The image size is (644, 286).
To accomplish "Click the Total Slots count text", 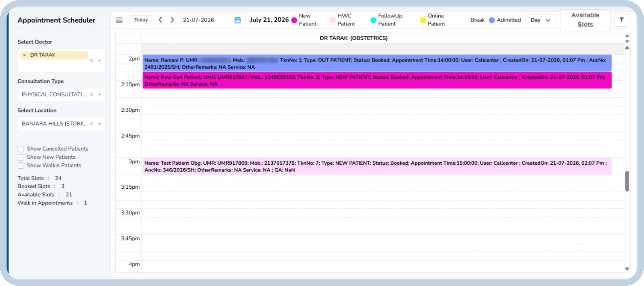I will click(x=39, y=178).
